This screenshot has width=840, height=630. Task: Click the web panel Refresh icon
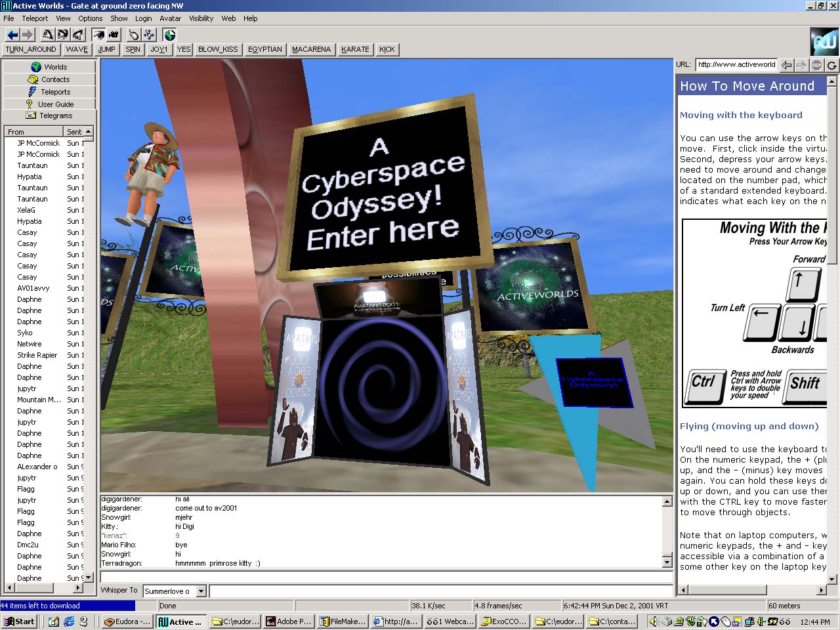pos(831,65)
